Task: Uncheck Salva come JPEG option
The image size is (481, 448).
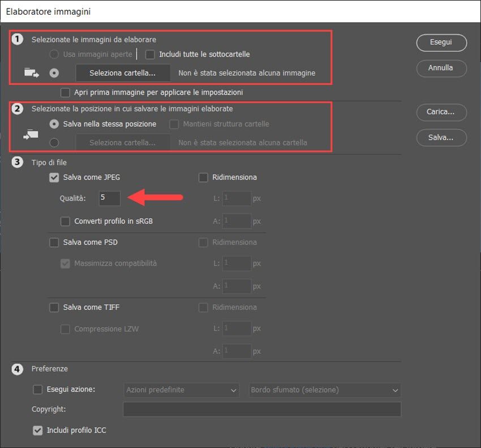Action: [54, 177]
